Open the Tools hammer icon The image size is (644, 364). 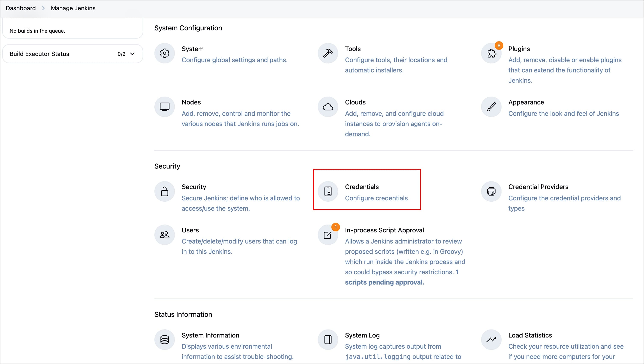click(328, 53)
